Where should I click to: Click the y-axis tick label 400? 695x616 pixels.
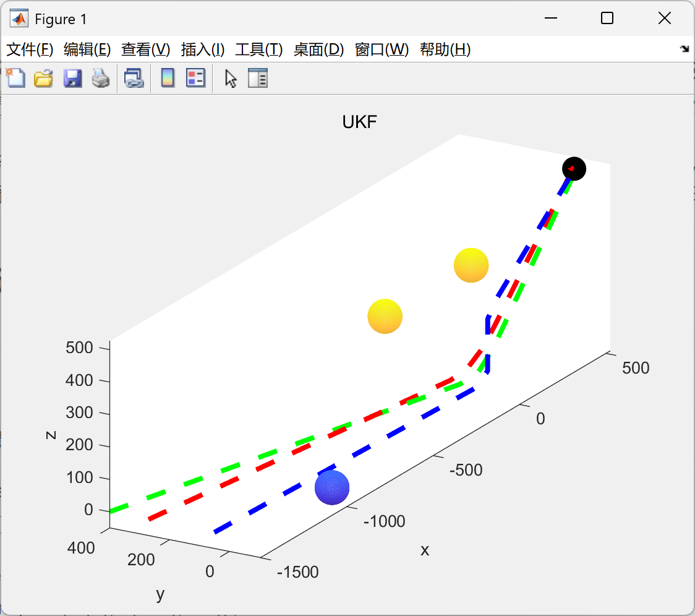point(81,548)
